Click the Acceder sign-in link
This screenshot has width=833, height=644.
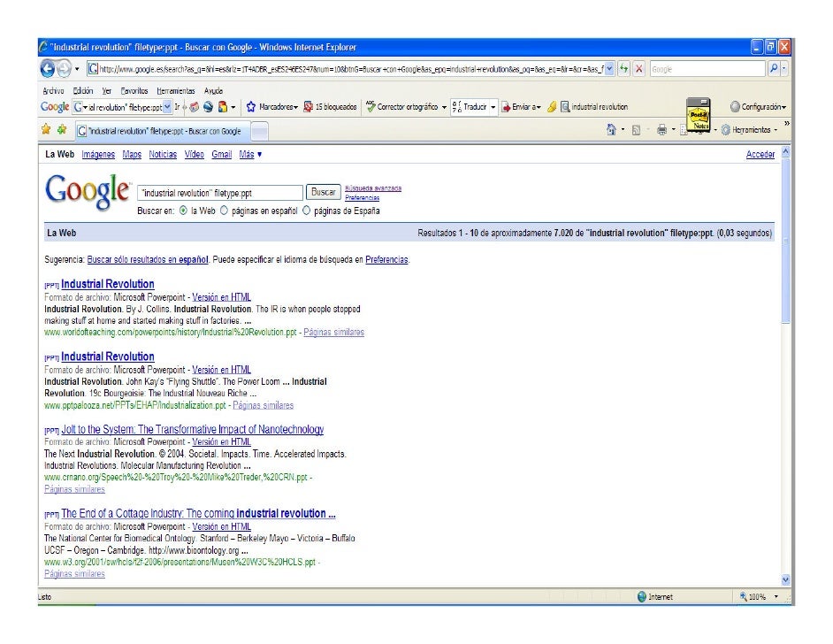pyautogui.click(x=760, y=155)
